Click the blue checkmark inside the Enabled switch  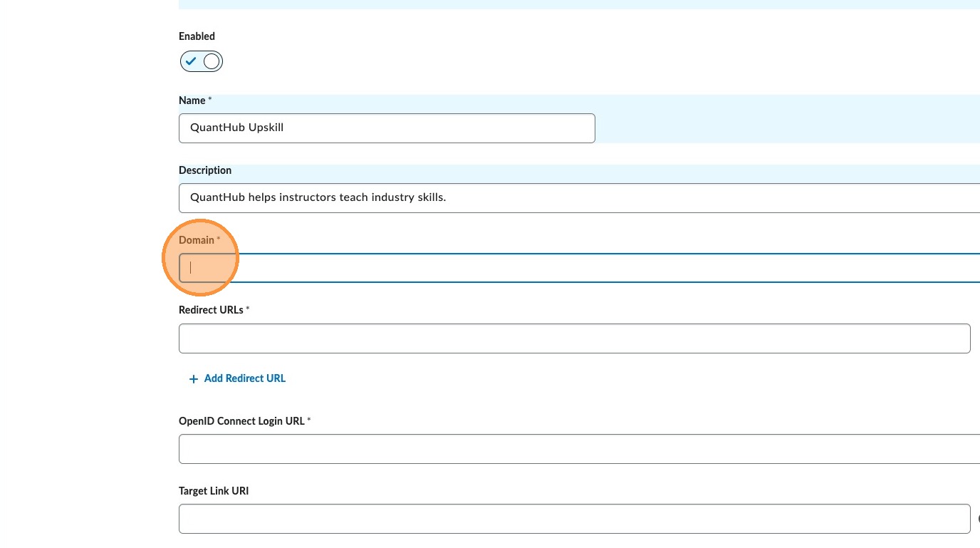(x=191, y=62)
